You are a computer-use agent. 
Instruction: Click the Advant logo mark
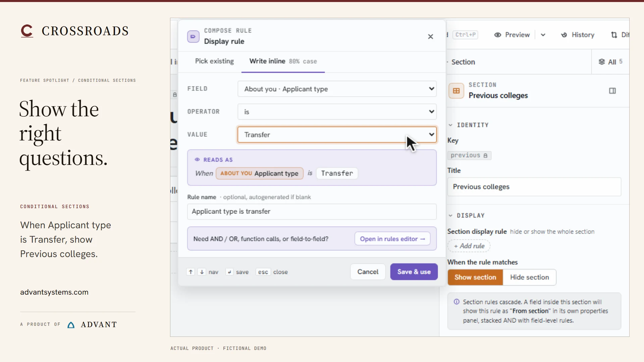pos(71,325)
